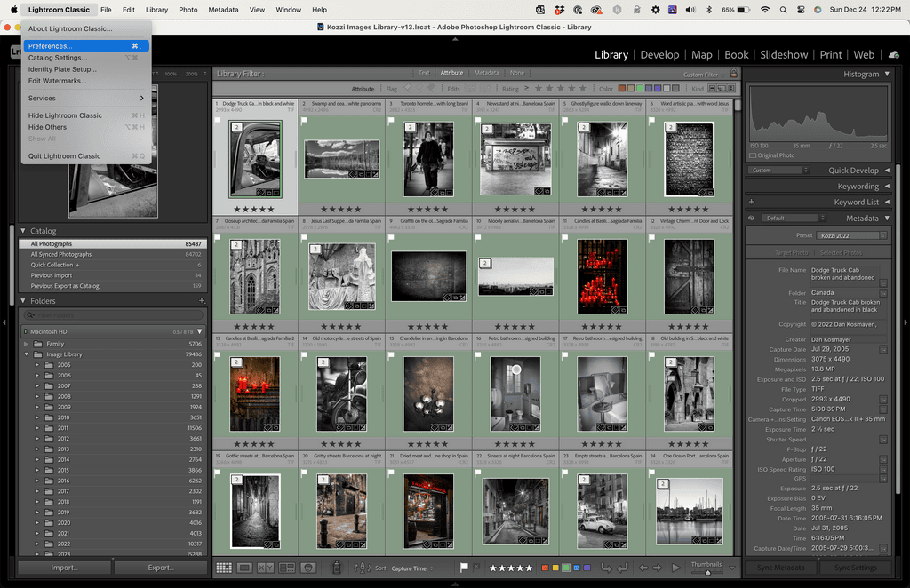Expand the Family folder

tap(26, 344)
